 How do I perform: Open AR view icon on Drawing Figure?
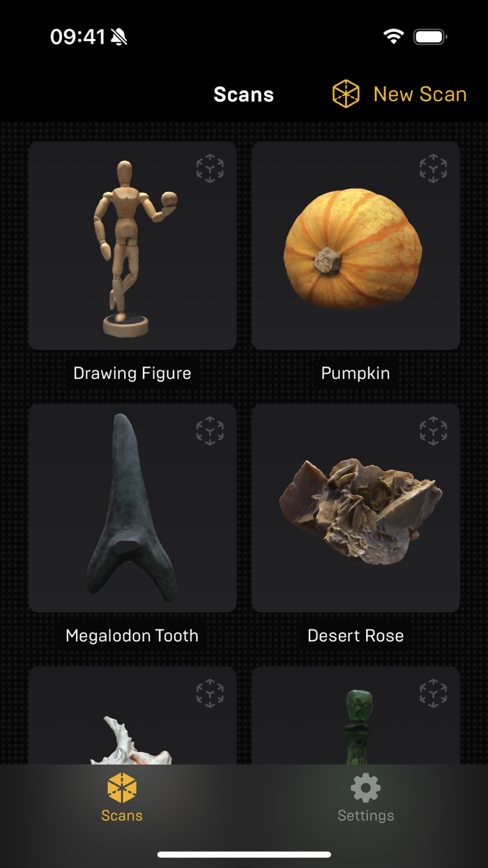click(210, 169)
